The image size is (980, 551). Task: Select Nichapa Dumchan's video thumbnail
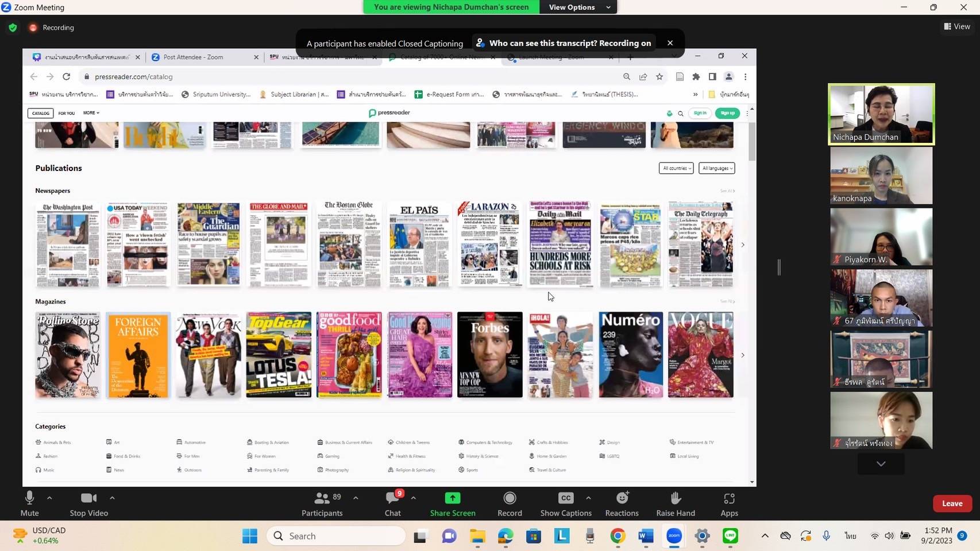(x=881, y=114)
